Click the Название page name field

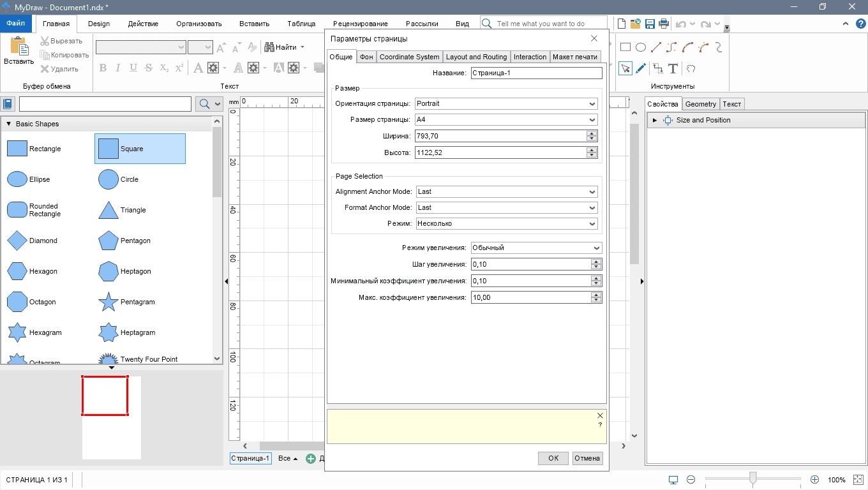pos(536,73)
